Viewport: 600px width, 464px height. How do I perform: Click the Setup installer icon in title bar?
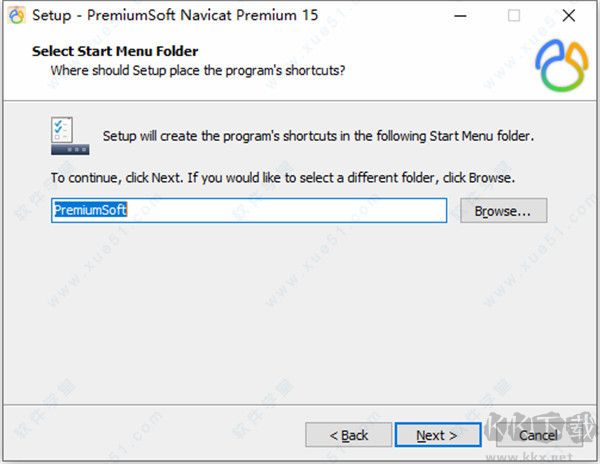16,16
